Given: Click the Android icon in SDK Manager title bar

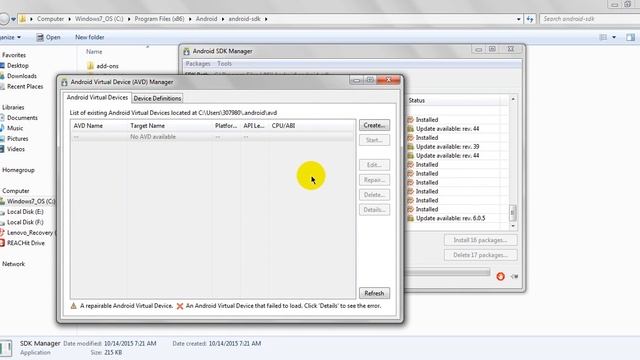Looking at the screenshot, I should [x=187, y=51].
